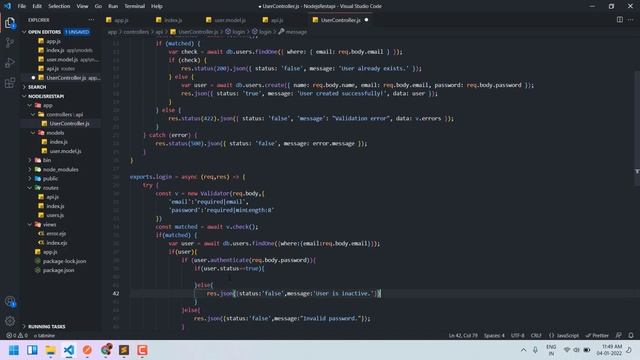This screenshot has height=360, width=640.
Task: Open the File menu
Action: click(22, 6)
